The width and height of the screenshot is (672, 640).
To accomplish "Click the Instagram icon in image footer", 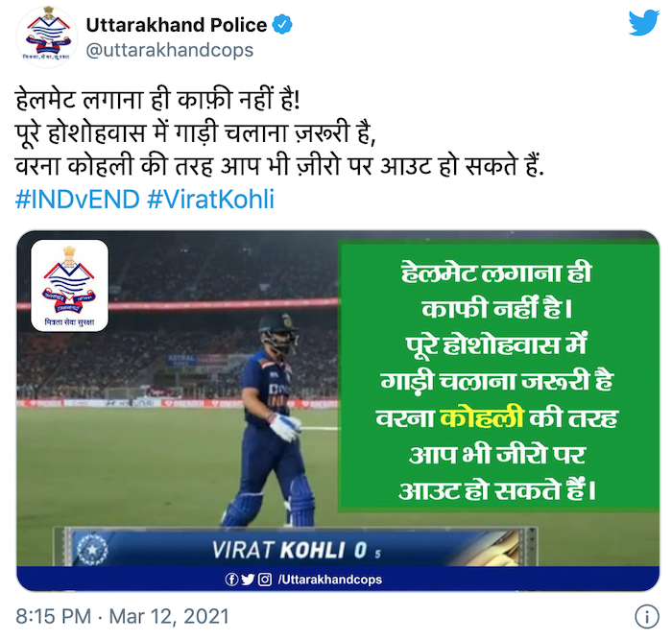I will [265, 580].
